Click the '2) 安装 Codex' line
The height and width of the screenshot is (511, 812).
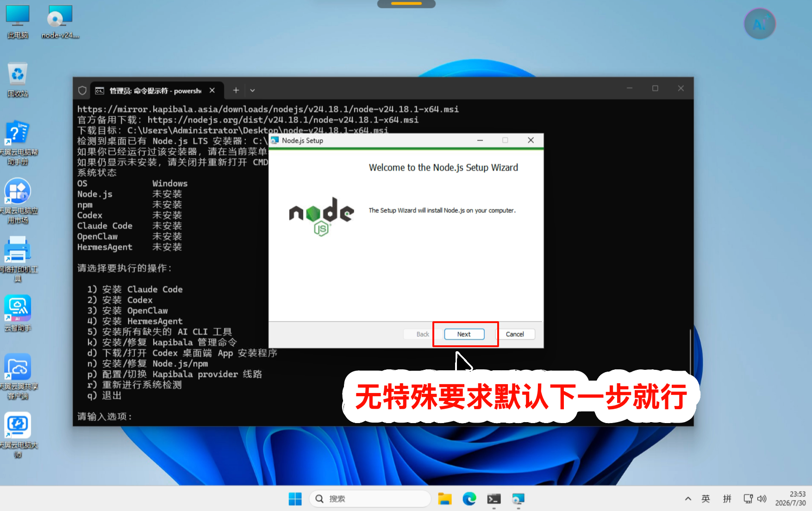(119, 300)
